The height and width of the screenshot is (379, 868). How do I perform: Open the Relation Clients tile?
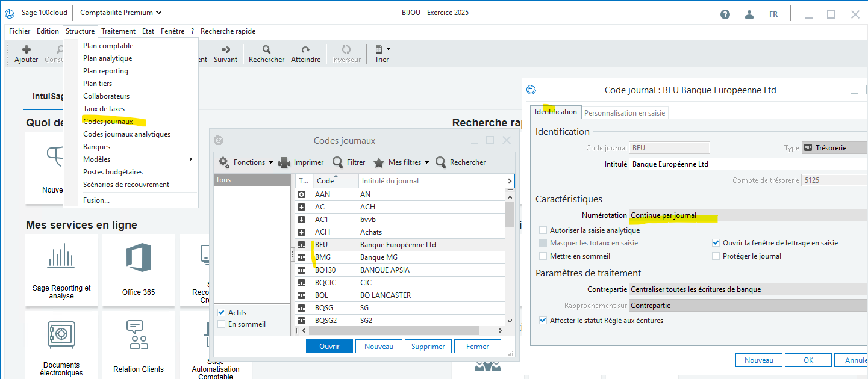point(139,345)
